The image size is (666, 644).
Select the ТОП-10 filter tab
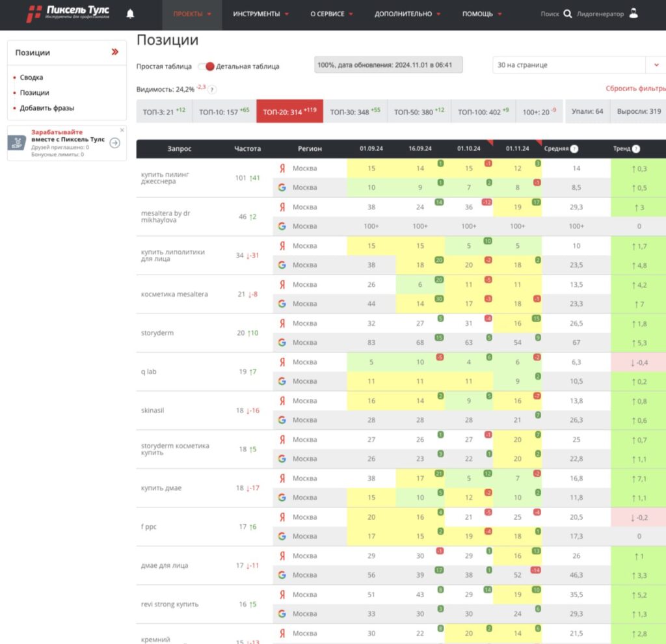coord(224,112)
